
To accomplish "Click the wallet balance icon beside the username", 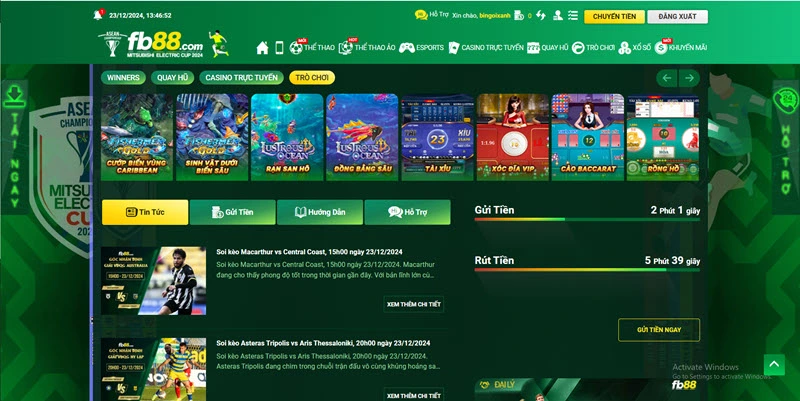I will (x=519, y=15).
